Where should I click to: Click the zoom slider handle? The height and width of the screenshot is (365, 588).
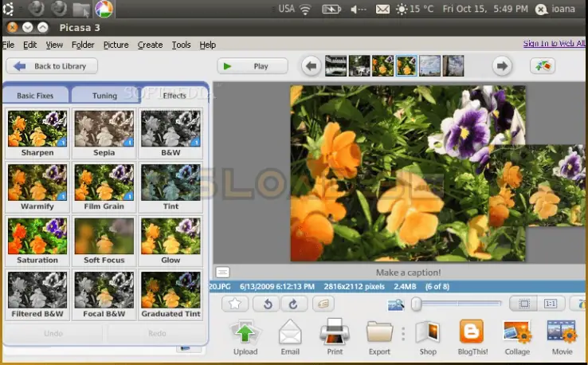(416, 304)
